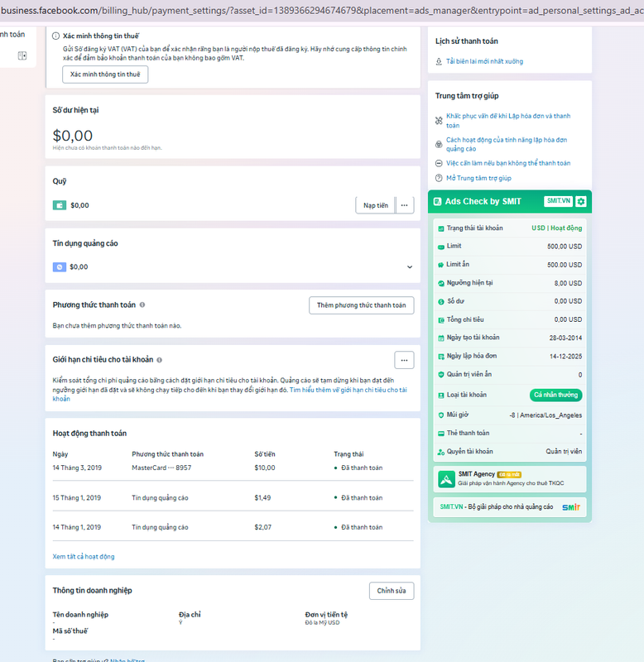Click info icon beside Xác minh thông tin thuế
The width and height of the screenshot is (644, 662).
55,36
